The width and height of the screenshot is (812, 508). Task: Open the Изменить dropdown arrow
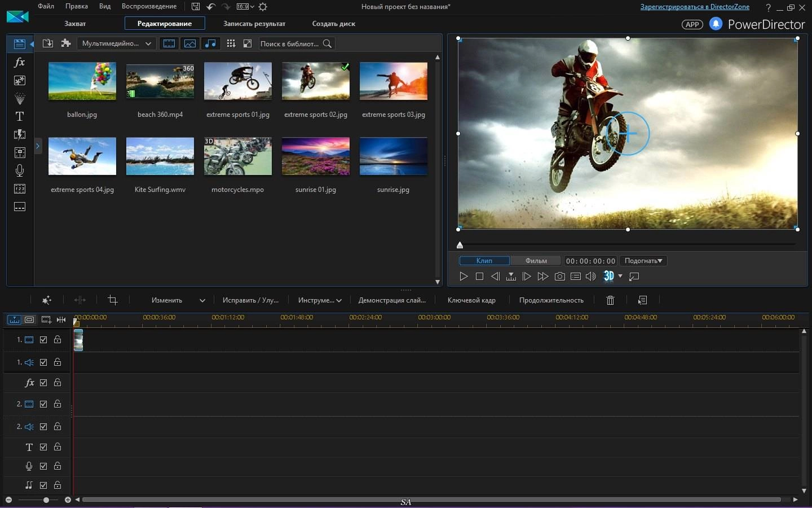coord(202,300)
